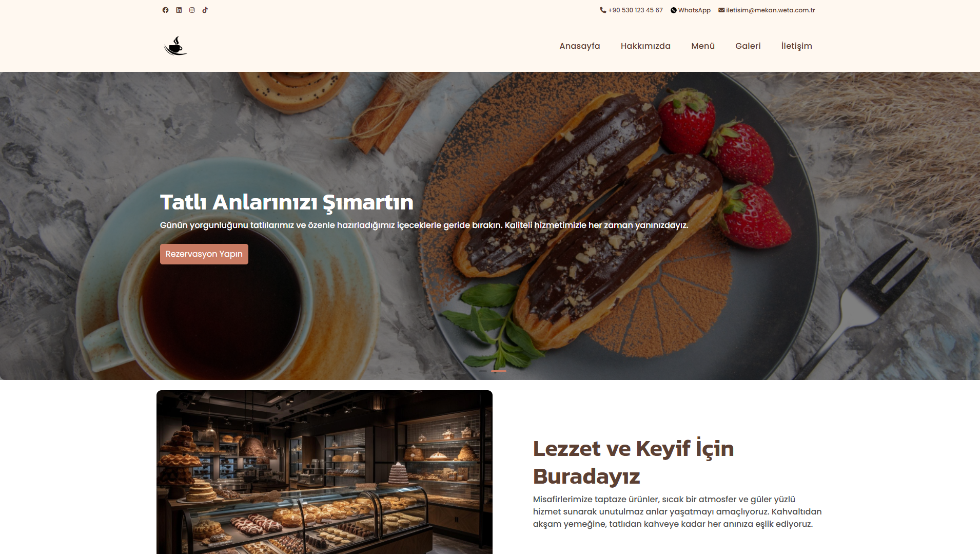Screen dimensions: 980x554
Task: Open the Facebook social icon
Action: tap(165, 10)
